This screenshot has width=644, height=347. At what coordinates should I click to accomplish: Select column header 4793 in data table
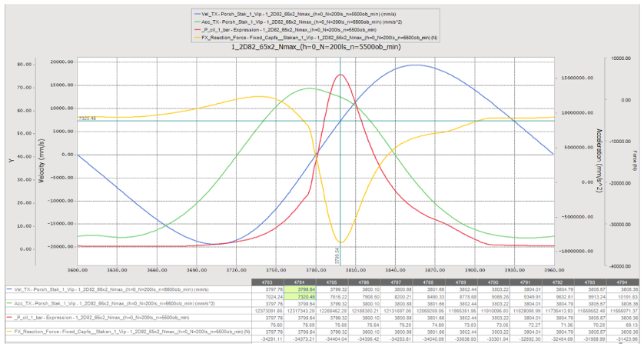pyautogui.click(x=590, y=282)
